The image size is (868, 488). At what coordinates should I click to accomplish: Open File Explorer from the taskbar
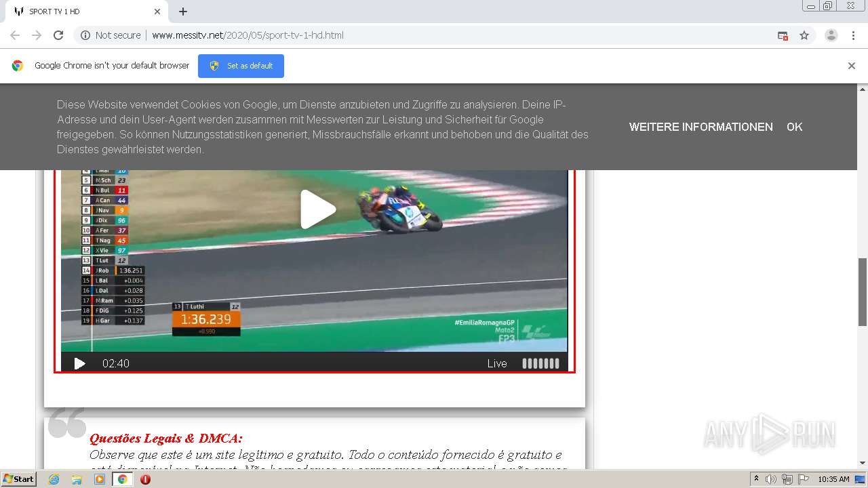tap(77, 479)
